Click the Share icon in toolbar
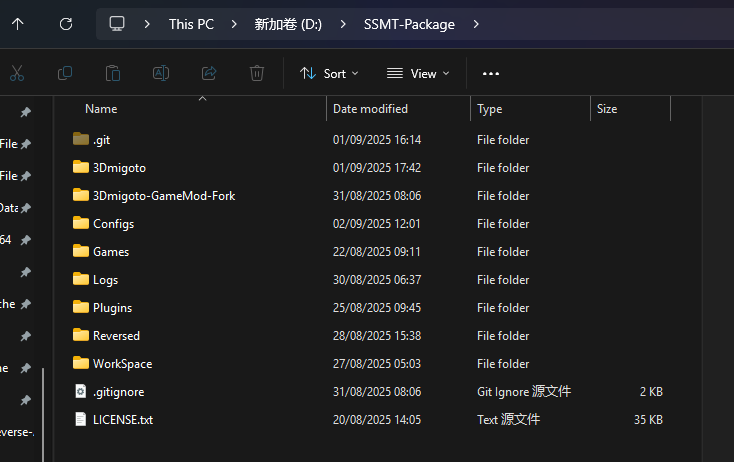The height and width of the screenshot is (462, 734). [x=209, y=73]
